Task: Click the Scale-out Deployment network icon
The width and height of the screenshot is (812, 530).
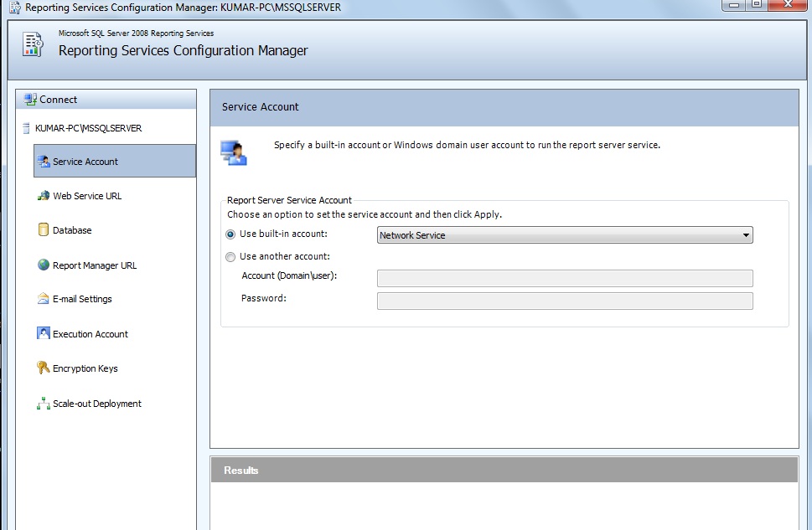Action: (44, 404)
